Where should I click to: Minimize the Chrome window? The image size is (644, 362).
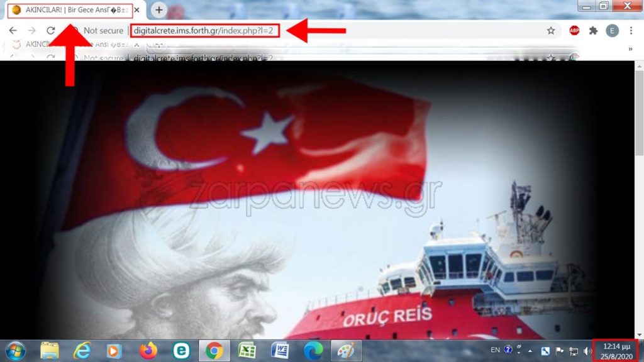(587, 6)
